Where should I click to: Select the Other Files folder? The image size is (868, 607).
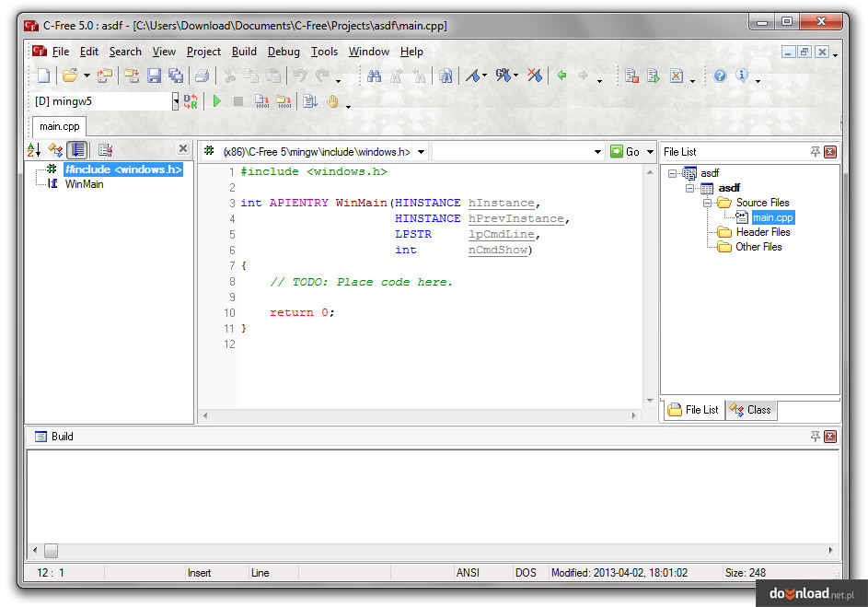(x=758, y=247)
